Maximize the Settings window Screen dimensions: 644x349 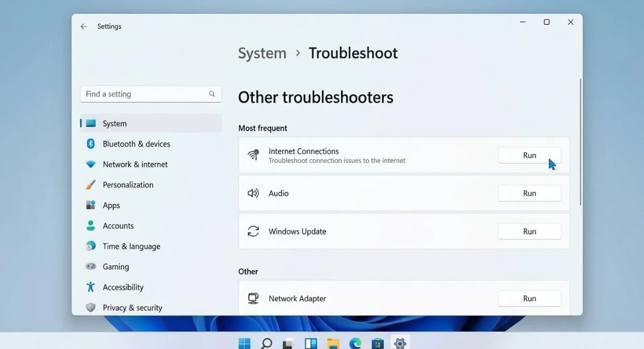click(546, 22)
